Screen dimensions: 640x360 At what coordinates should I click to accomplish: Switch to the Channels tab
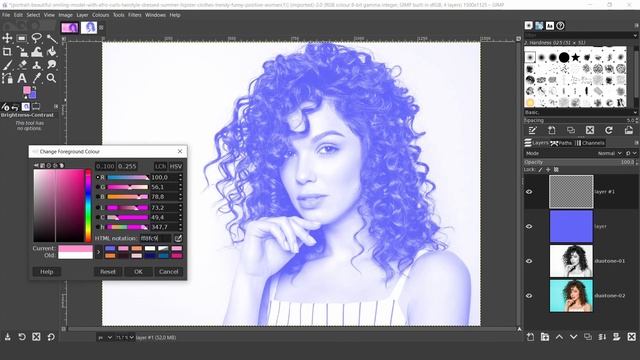tap(590, 143)
